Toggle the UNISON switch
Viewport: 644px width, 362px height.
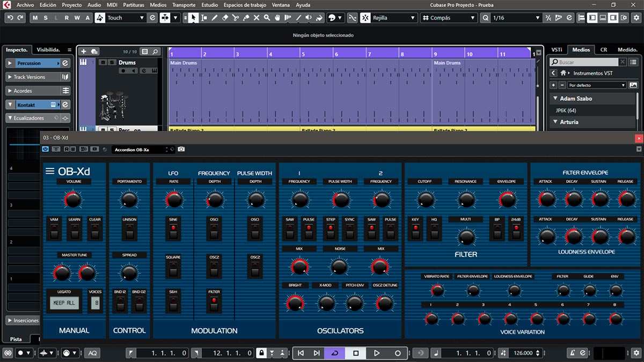coord(129,232)
